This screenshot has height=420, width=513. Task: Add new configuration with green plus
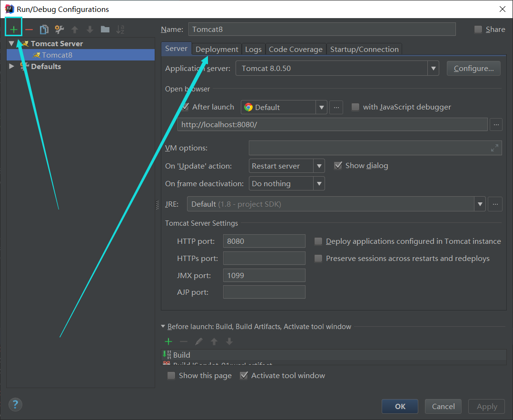click(x=13, y=30)
